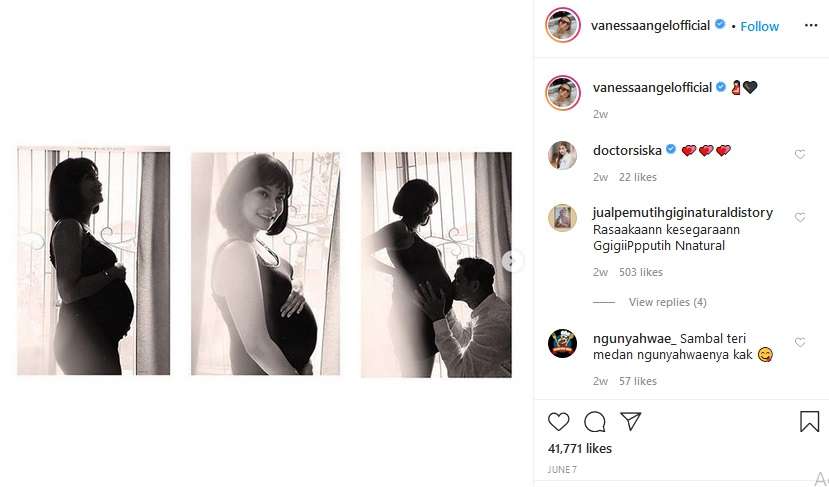Go to next photo with right arrow
Image resolution: width=829 pixels, height=487 pixels.
[513, 261]
